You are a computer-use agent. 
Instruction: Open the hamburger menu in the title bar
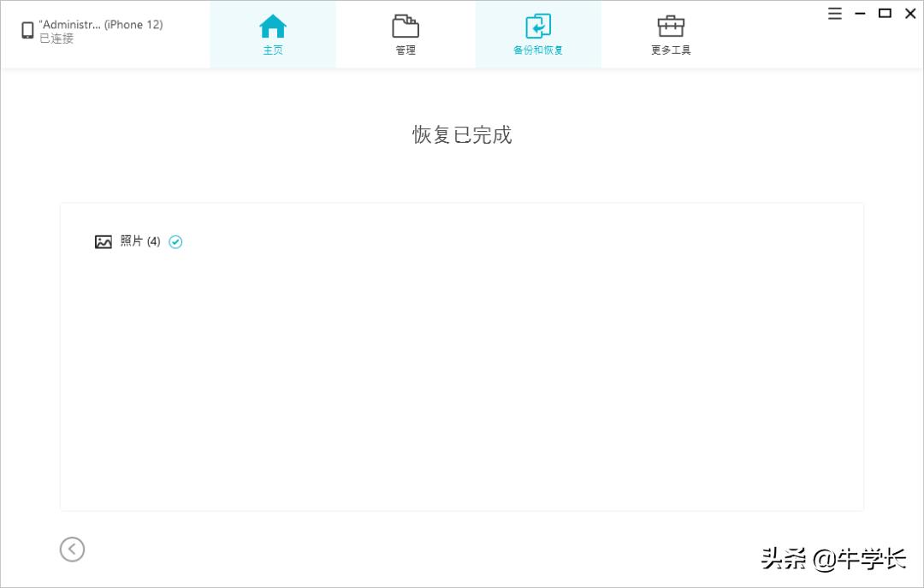[834, 13]
